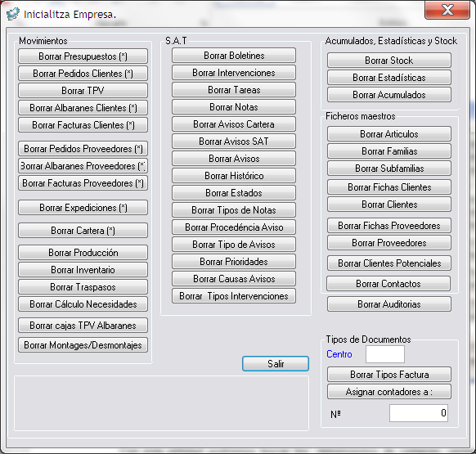Click the Salir button
This screenshot has width=476, height=454.
[276, 363]
